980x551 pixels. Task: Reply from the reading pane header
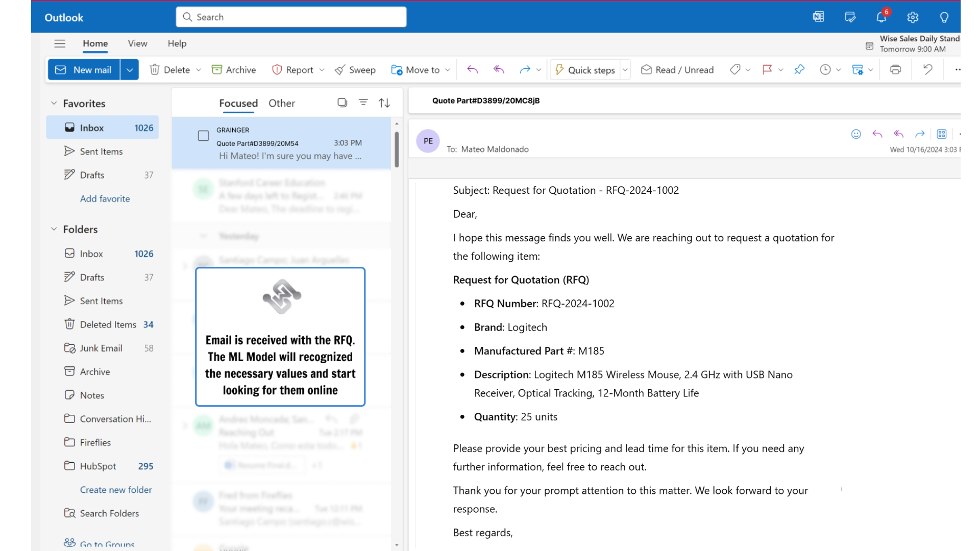(x=877, y=134)
